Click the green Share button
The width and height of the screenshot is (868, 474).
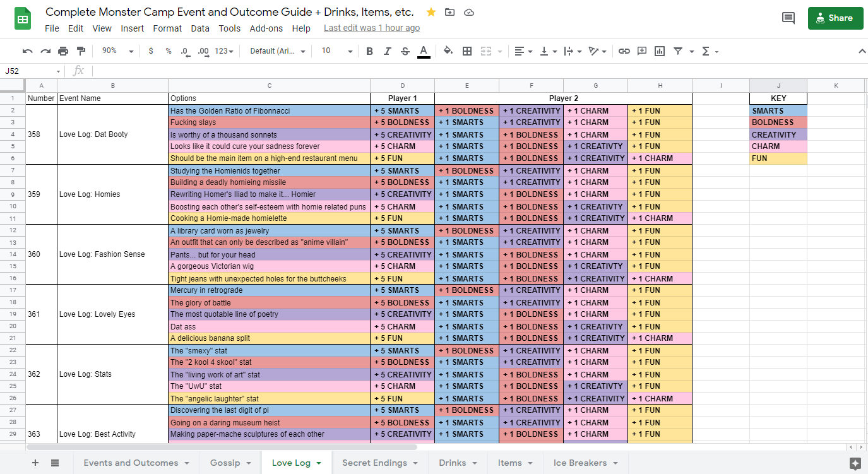(835, 18)
